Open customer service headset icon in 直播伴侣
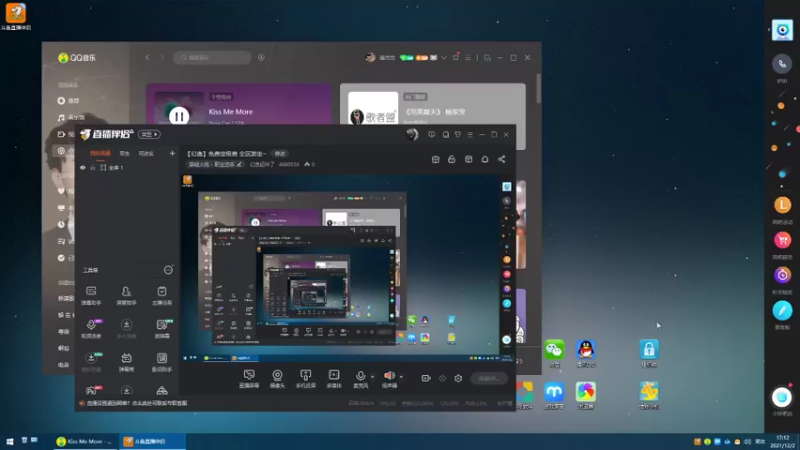Image resolution: width=800 pixels, height=450 pixels. pyautogui.click(x=445, y=135)
